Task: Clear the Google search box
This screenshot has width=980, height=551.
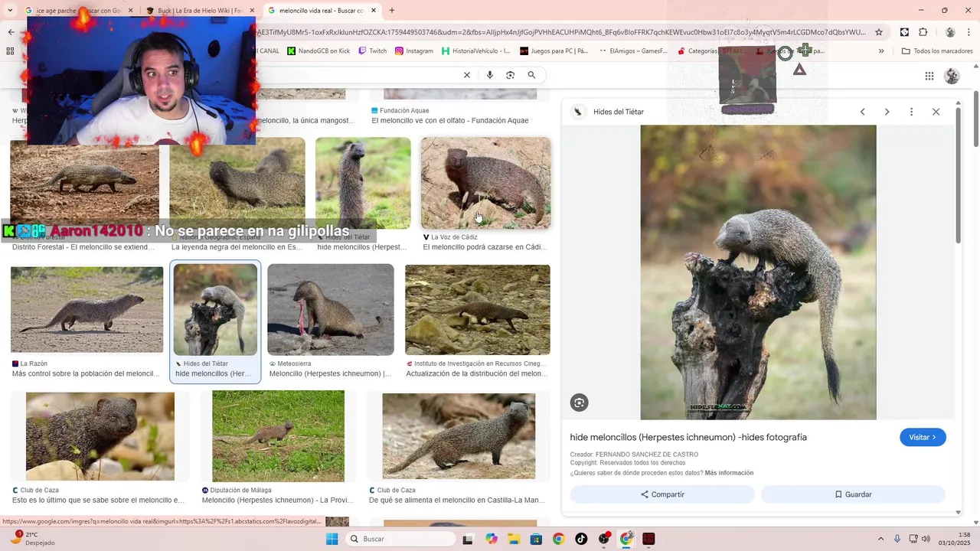Action: [x=467, y=75]
